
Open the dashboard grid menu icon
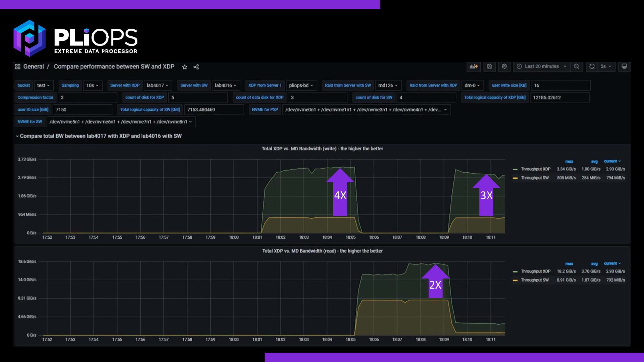[18, 67]
